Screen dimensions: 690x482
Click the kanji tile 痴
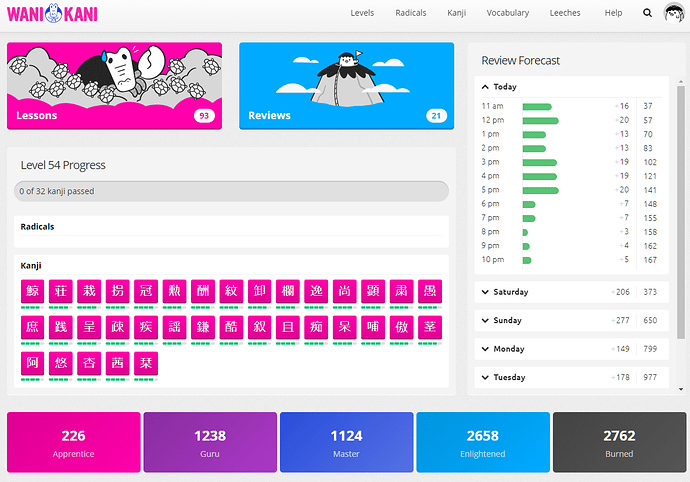[316, 327]
